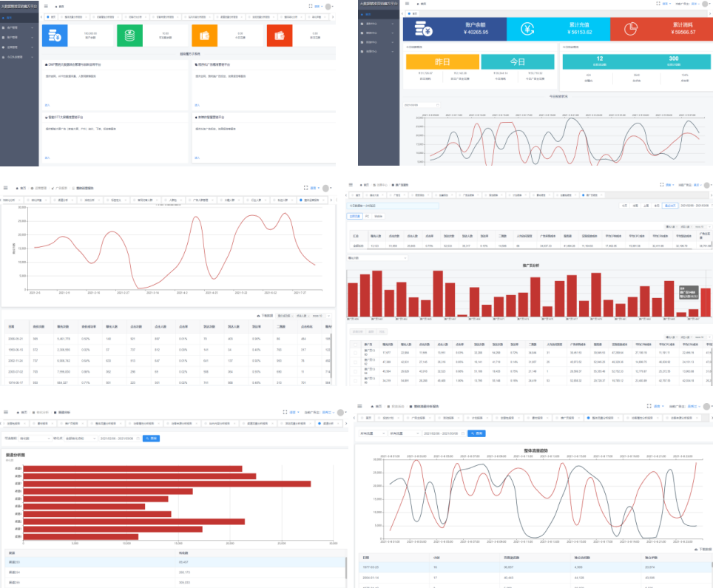Tick the first row checkbox in 推广页 table

(x=355, y=354)
